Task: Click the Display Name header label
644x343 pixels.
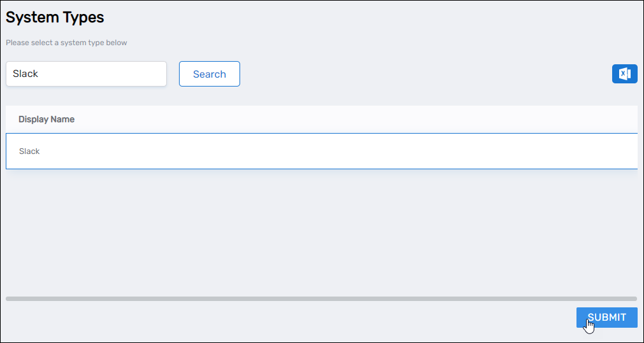Action: [x=47, y=119]
